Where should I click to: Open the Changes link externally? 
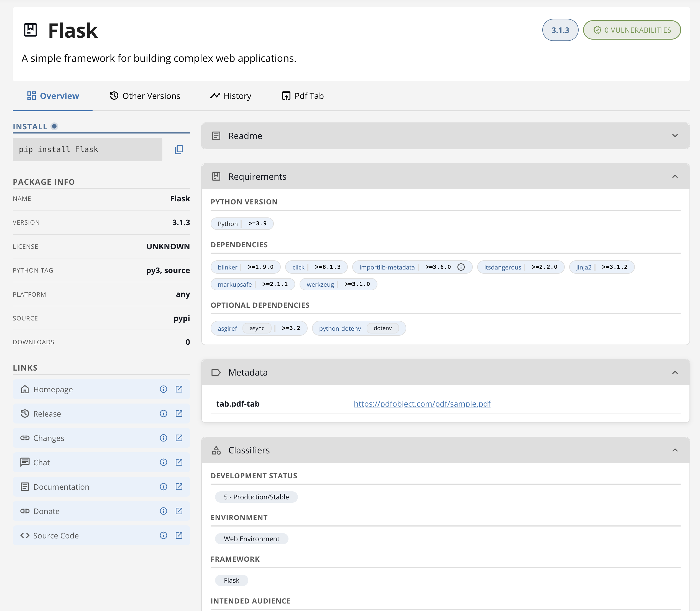[x=179, y=438]
